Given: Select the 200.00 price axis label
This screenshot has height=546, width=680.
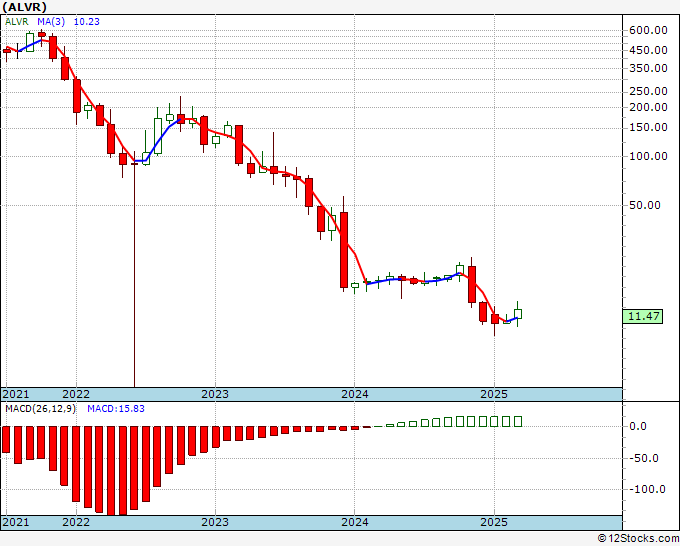Looking at the screenshot, I should 648,107.
